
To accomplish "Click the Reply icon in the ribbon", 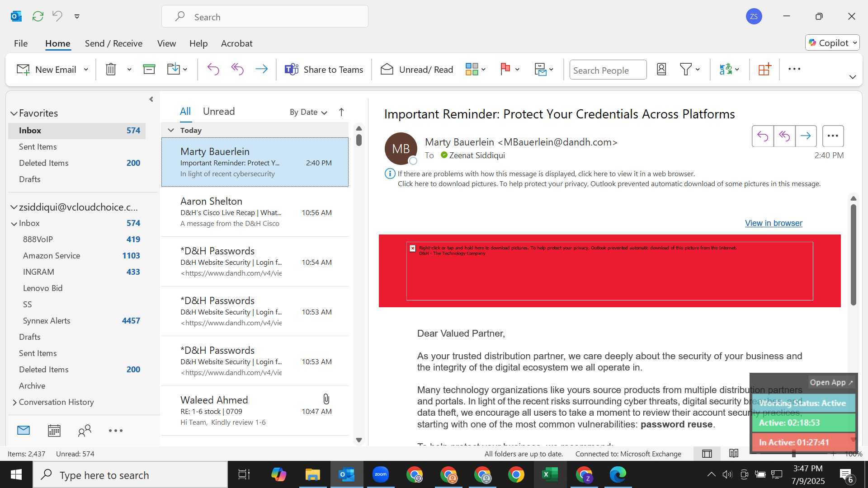I will (213, 69).
